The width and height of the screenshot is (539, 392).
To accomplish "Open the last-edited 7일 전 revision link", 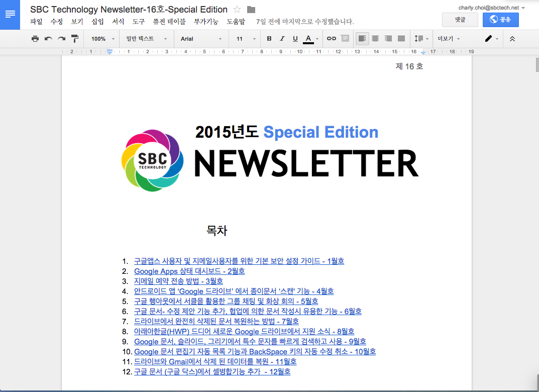I will 305,22.
